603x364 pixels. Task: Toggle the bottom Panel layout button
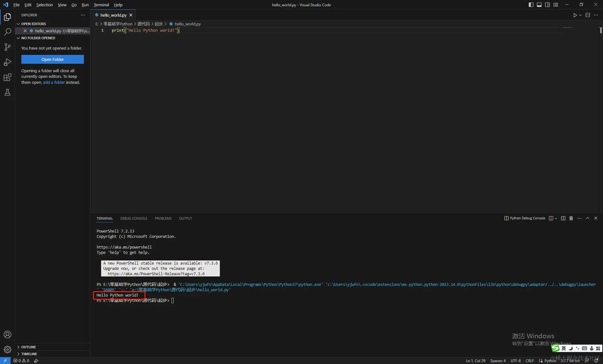point(539,5)
